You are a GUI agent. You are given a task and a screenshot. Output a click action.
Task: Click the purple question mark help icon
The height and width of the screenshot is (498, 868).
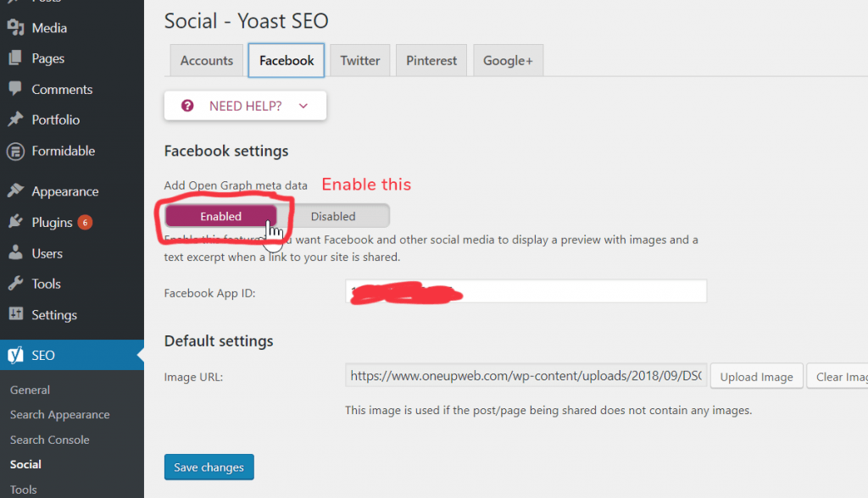click(x=187, y=106)
